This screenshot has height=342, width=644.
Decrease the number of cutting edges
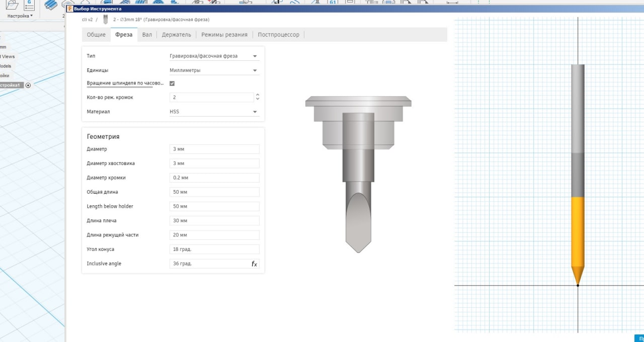point(258,100)
